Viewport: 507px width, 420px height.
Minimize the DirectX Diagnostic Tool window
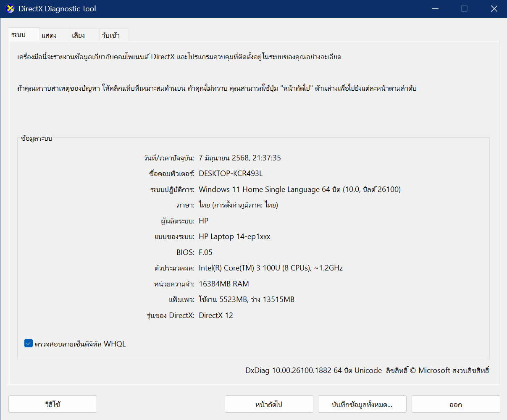pyautogui.click(x=434, y=9)
